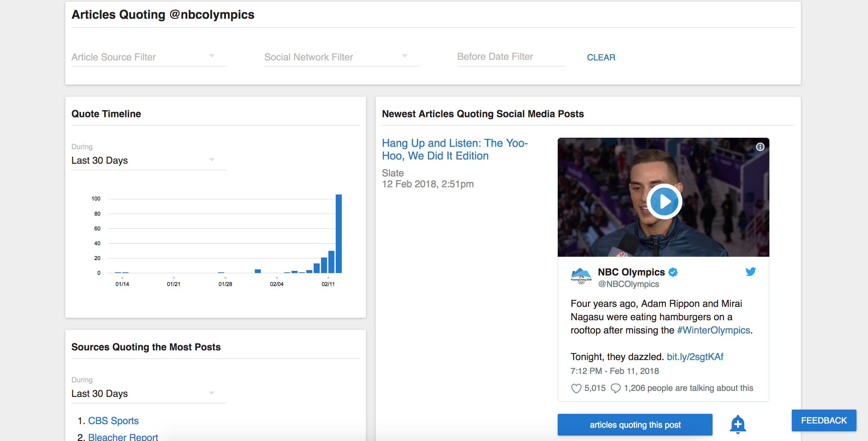This screenshot has height=441, width=868.
Task: Click the verified badge next to NBC Olympics
Action: tap(673, 272)
